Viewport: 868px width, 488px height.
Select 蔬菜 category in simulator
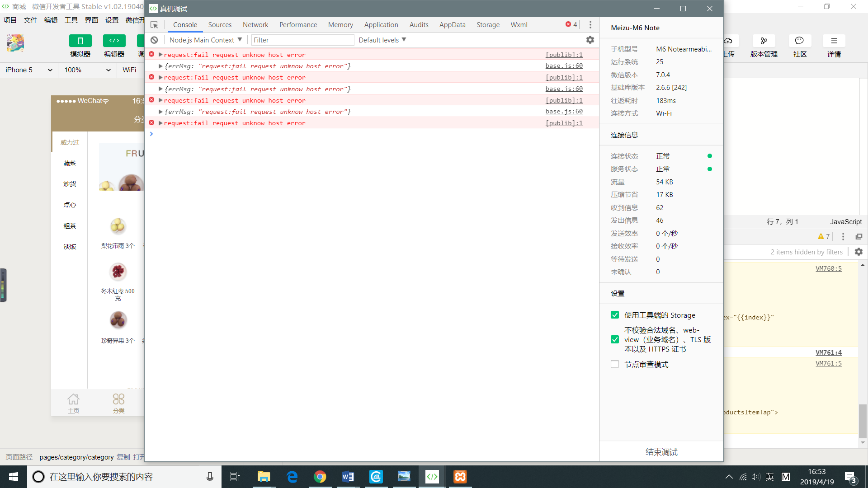coord(70,164)
